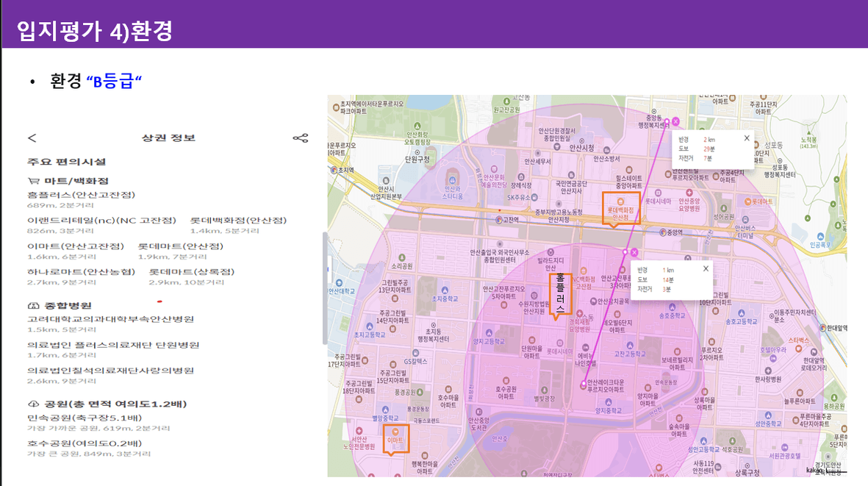Open 의료법인칠석의료재단사랑의병원 entry

pyautogui.click(x=111, y=371)
